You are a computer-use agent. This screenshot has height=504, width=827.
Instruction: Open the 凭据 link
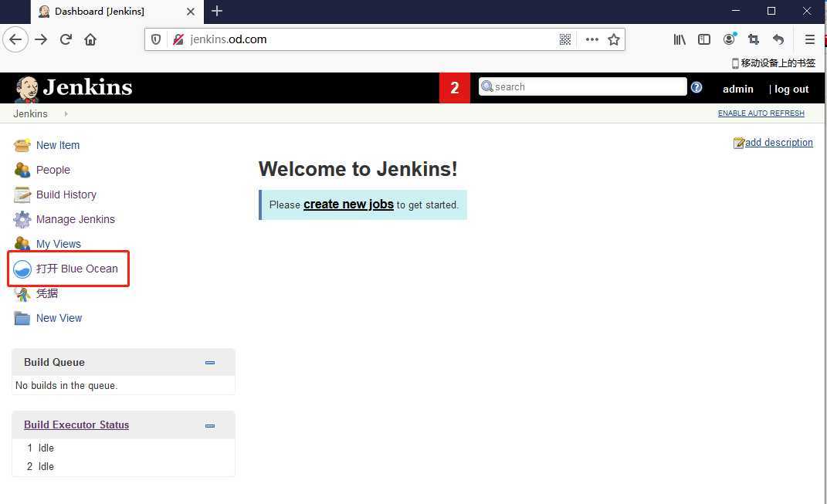(x=47, y=293)
